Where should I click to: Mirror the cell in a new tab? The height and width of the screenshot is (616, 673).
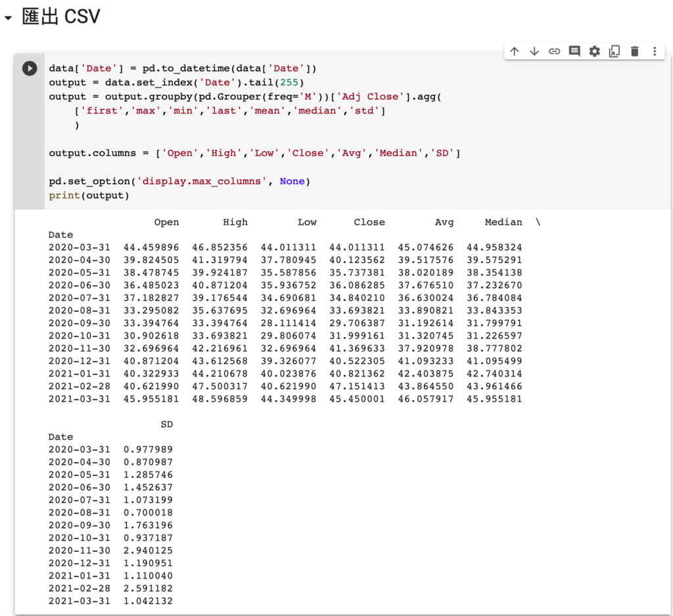point(613,51)
